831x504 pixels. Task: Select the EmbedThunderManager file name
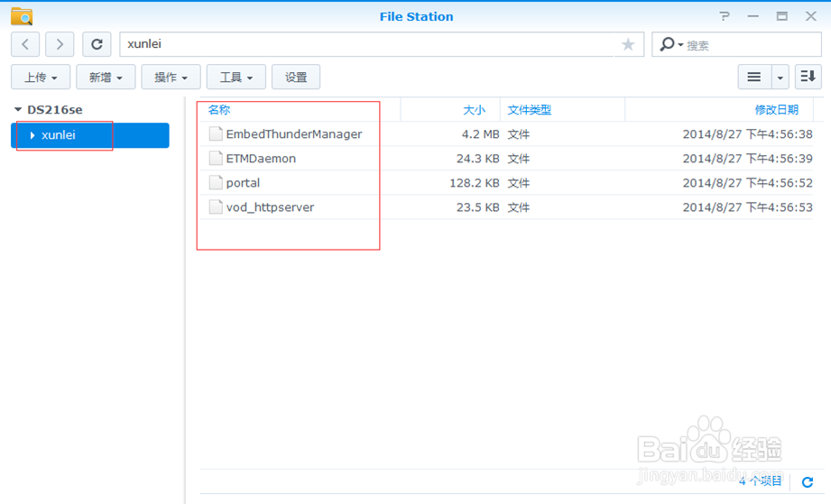click(x=294, y=134)
